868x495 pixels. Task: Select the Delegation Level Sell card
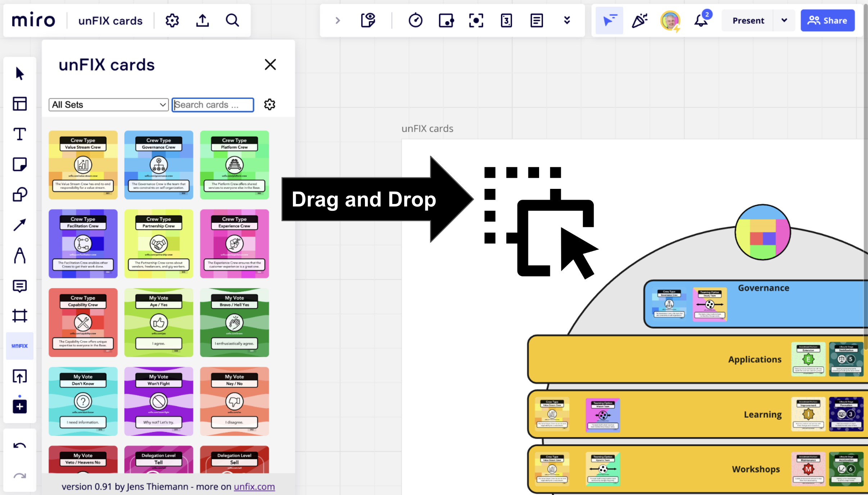click(x=235, y=460)
